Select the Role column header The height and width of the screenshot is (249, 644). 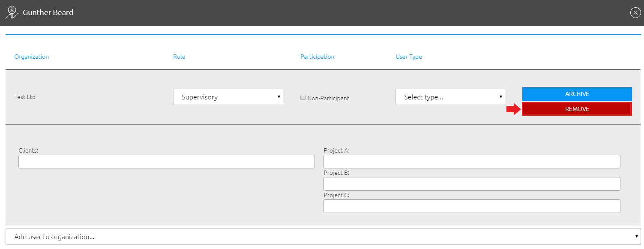[179, 57]
